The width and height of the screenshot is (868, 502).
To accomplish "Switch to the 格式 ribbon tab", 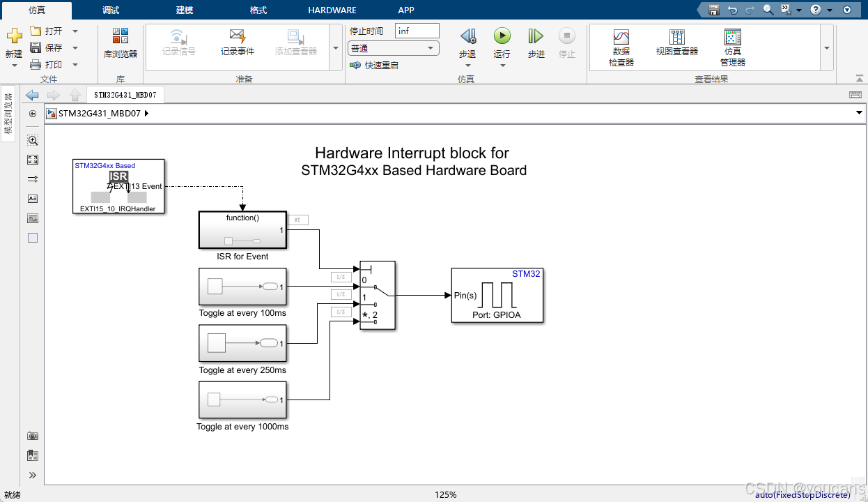I will [x=258, y=10].
